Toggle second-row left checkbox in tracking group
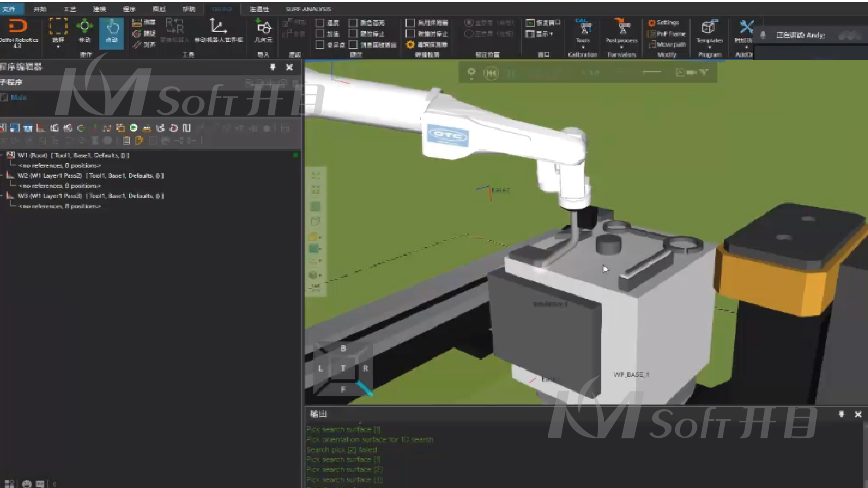 [319, 33]
